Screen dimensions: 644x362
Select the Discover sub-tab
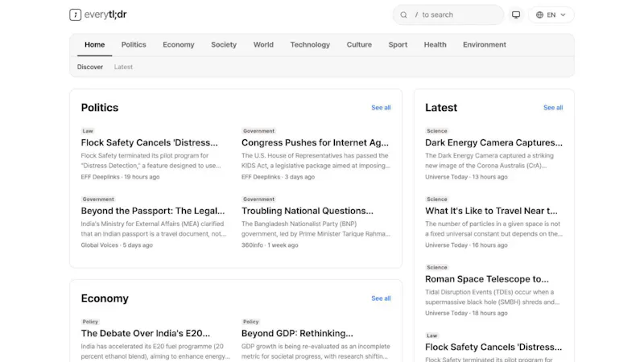coord(90,67)
